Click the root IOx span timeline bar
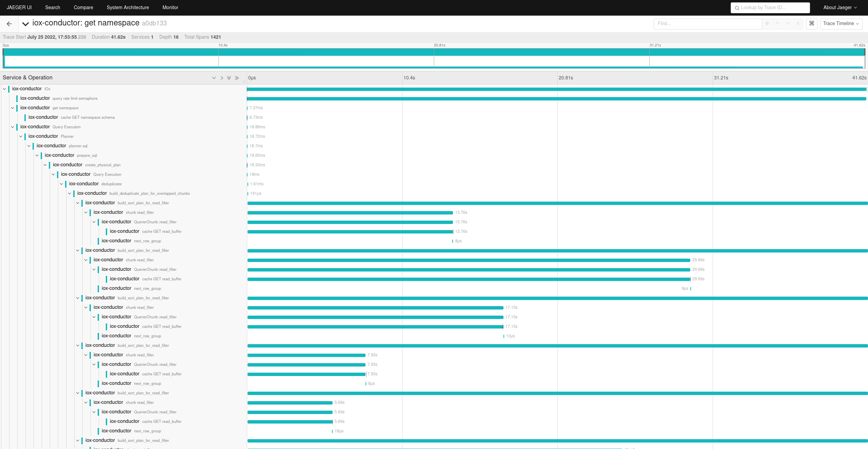 click(x=557, y=89)
